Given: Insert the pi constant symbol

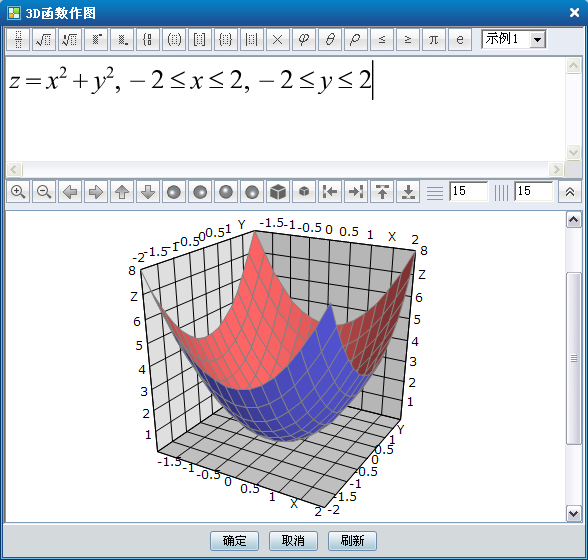Looking at the screenshot, I should click(434, 39).
